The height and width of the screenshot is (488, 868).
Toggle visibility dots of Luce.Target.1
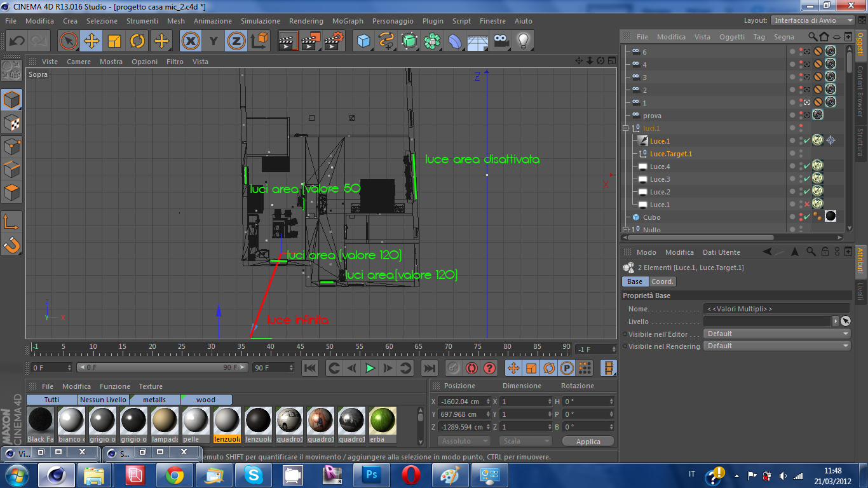800,154
